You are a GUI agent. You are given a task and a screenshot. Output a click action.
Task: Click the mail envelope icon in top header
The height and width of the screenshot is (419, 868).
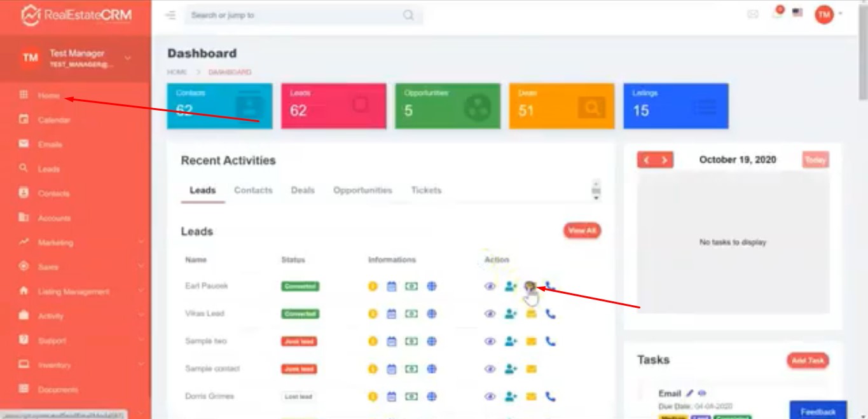pos(753,14)
